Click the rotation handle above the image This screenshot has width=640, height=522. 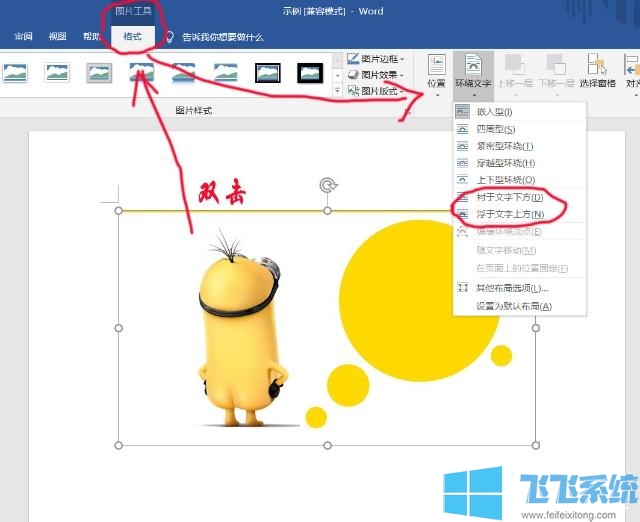pyautogui.click(x=327, y=185)
